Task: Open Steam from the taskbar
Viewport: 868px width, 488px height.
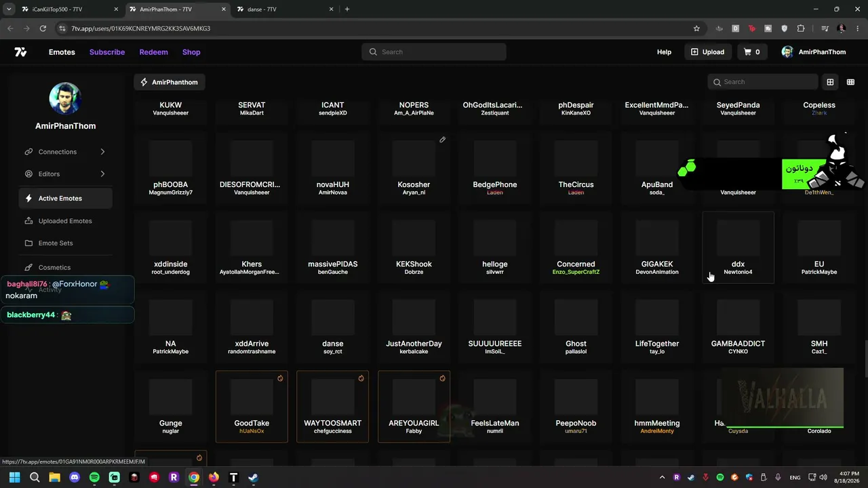Action: (x=253, y=477)
